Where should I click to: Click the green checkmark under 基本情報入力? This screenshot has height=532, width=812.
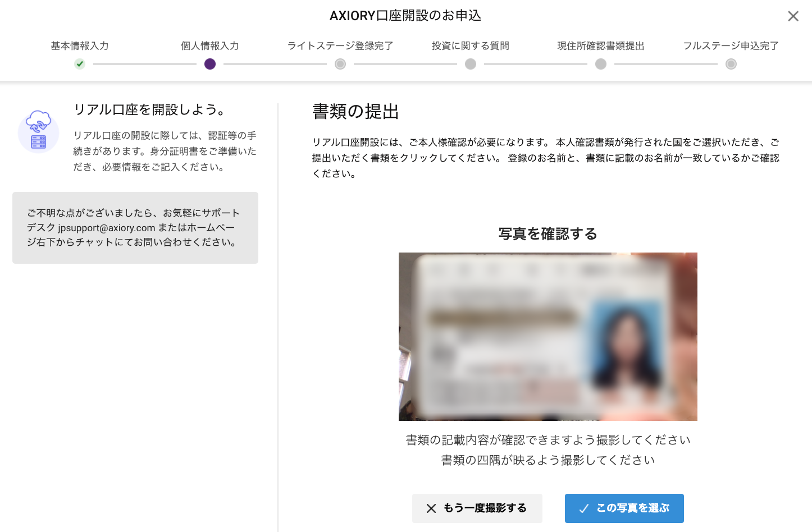coord(80,64)
